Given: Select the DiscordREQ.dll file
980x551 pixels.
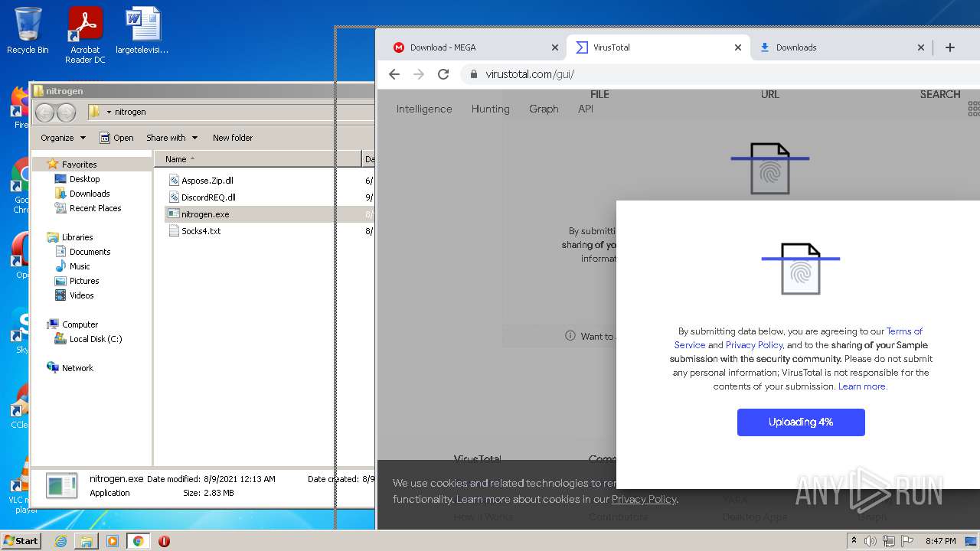Looking at the screenshot, I should click(202, 197).
